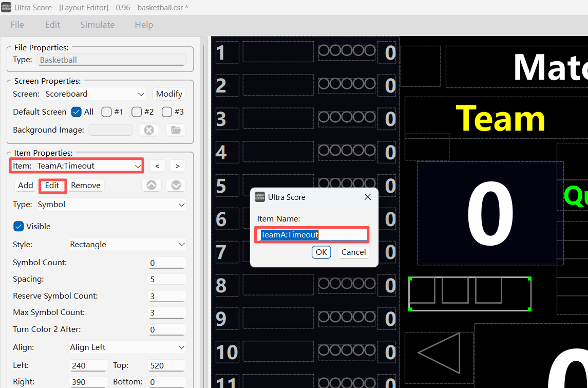Click the Item Name text field
Image resolution: width=588 pixels, height=388 pixels.
pyautogui.click(x=312, y=234)
